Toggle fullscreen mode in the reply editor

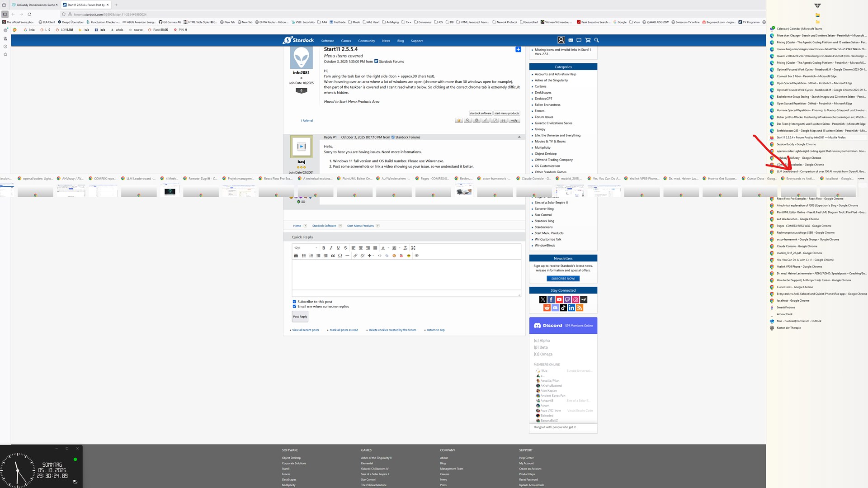pos(413,248)
